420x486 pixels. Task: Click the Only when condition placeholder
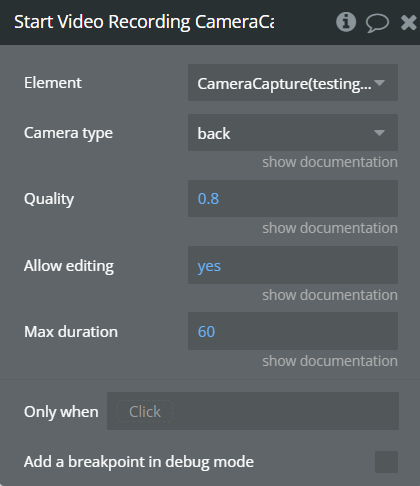coord(145,411)
